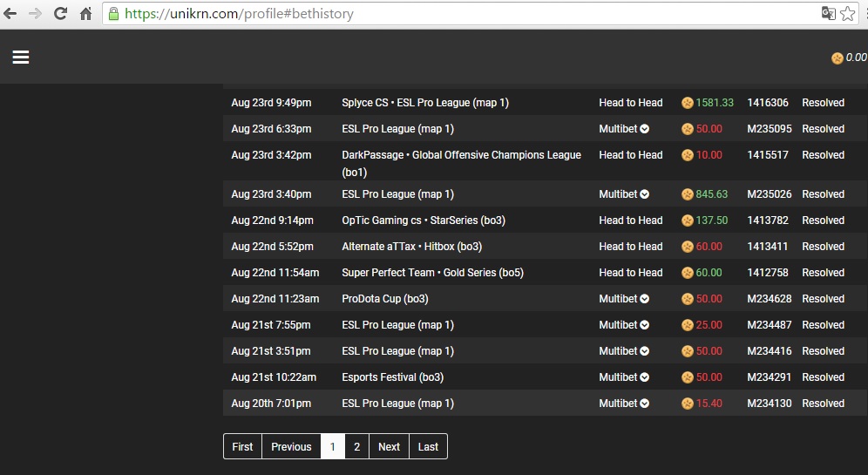Click the browser back arrow
868x475 pixels.
pos(10,14)
